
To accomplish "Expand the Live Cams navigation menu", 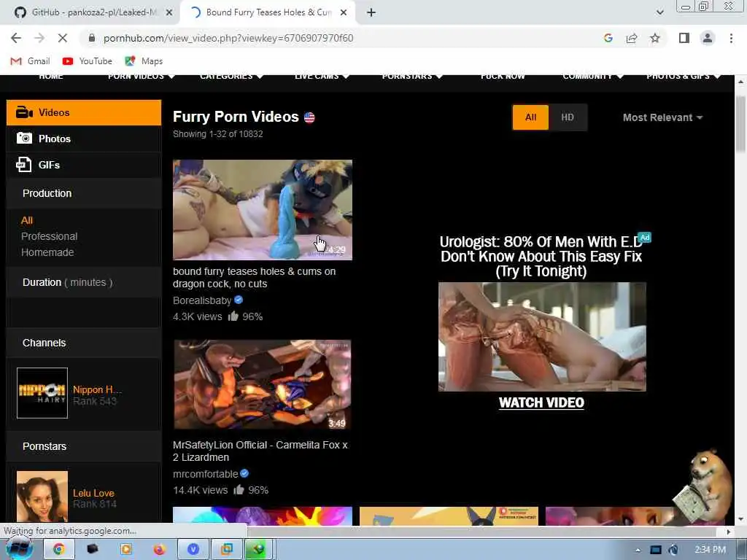I will coord(322,76).
